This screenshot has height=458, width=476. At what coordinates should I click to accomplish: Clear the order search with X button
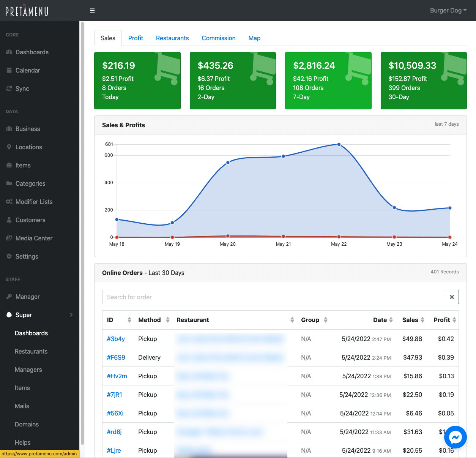pos(452,297)
